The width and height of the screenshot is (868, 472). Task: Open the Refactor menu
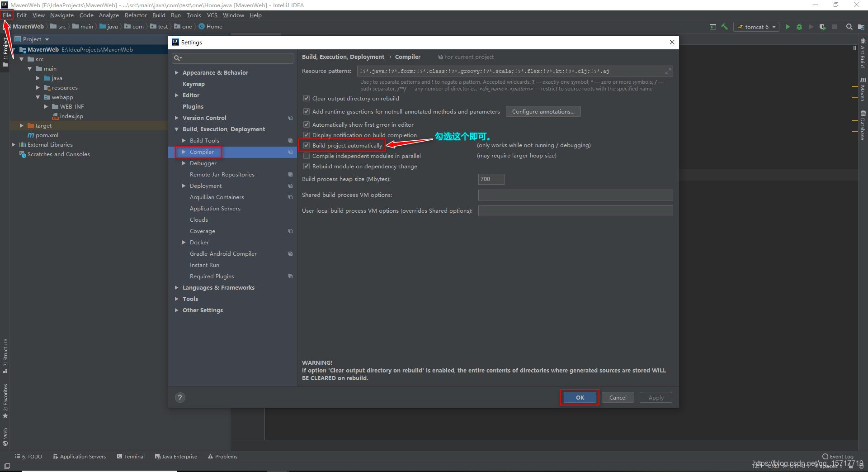[x=136, y=15]
